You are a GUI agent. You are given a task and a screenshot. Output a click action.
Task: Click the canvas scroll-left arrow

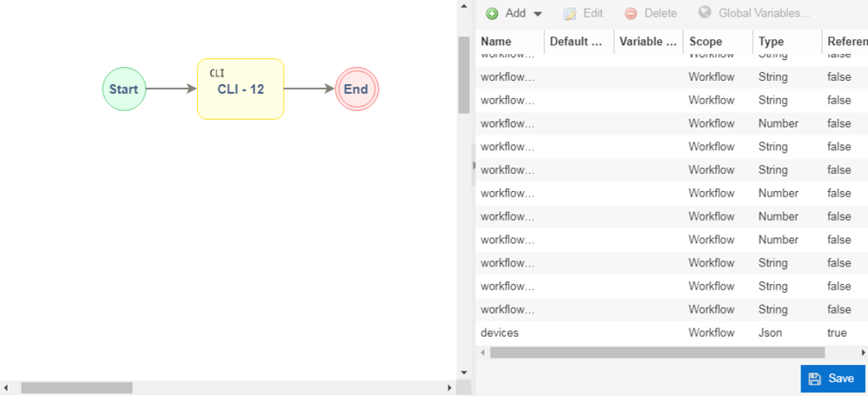pyautogui.click(x=6, y=387)
